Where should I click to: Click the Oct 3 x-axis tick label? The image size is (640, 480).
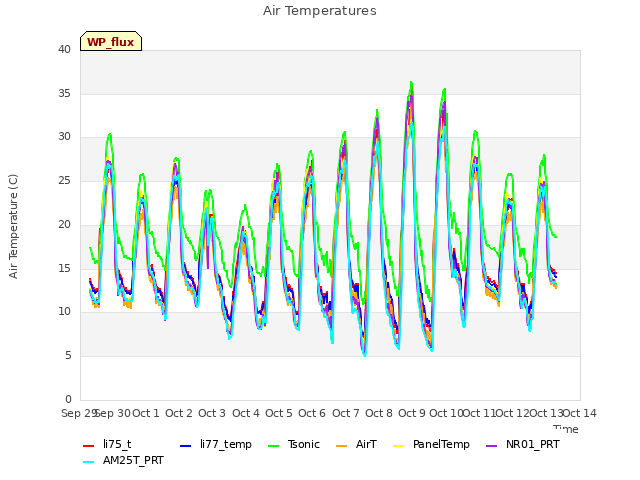click(212, 413)
